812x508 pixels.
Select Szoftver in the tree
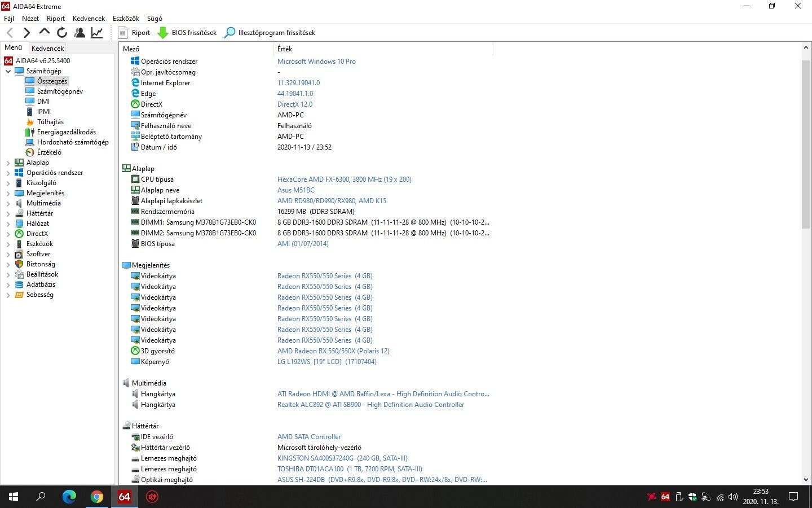pos(38,254)
